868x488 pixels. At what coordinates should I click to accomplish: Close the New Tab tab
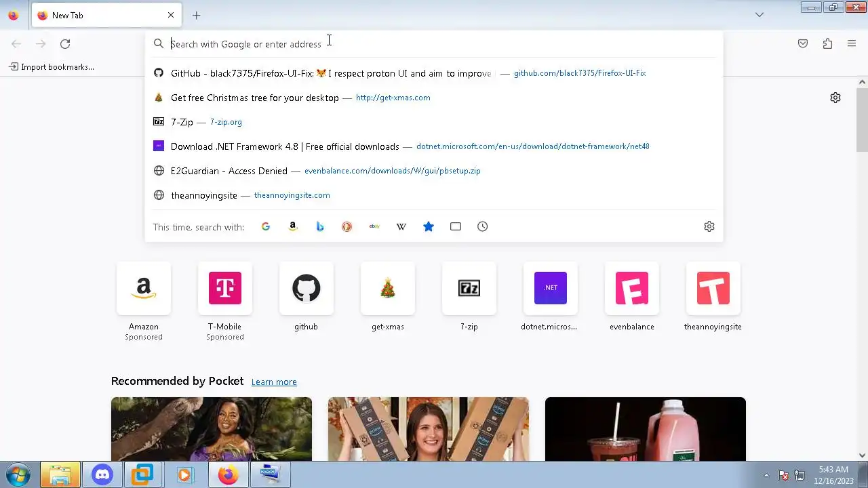pyautogui.click(x=171, y=15)
